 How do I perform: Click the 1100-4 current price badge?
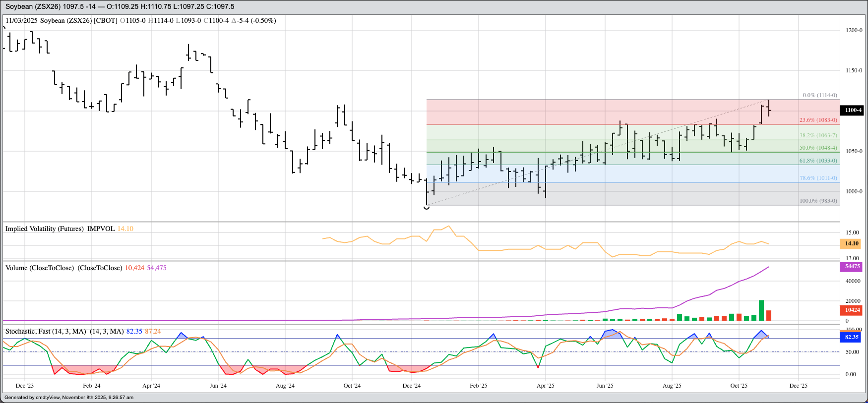click(x=852, y=110)
